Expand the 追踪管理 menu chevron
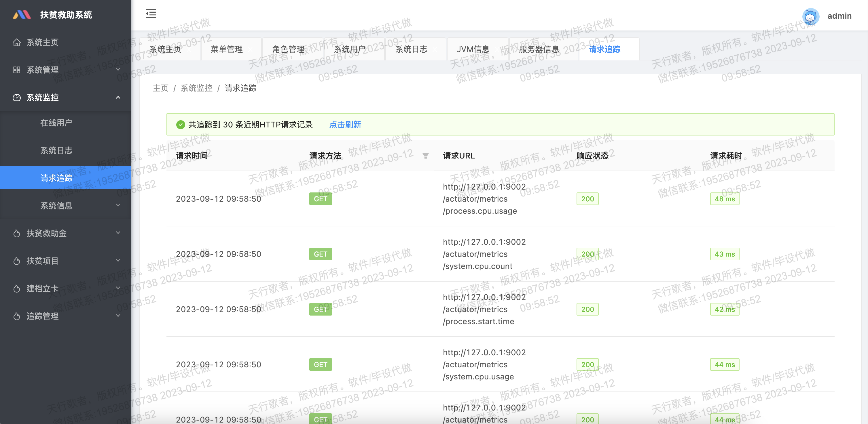The width and height of the screenshot is (868, 424). [118, 316]
